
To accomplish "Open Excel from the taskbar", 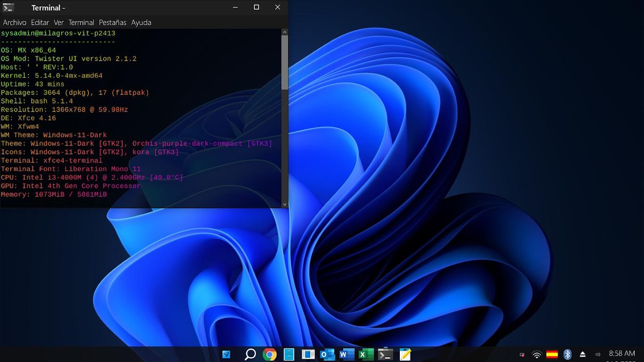I will point(366,354).
